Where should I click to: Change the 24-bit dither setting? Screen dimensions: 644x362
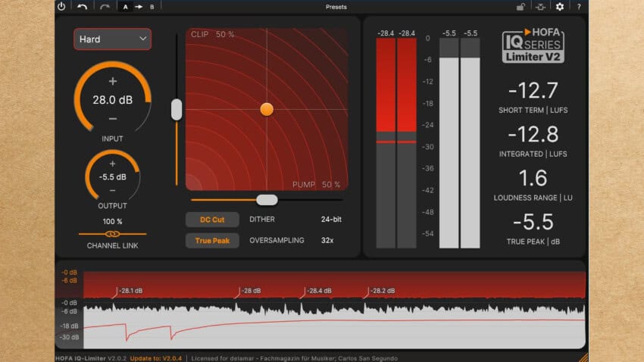(331, 220)
